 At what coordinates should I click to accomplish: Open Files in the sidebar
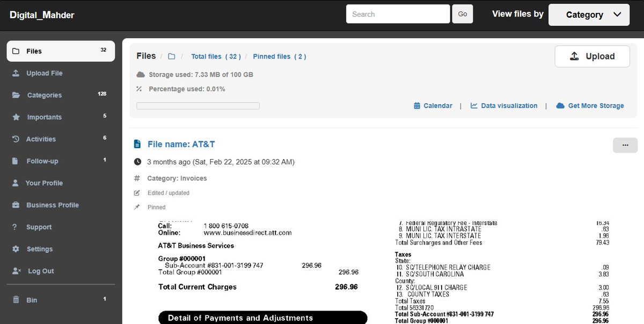pyautogui.click(x=61, y=51)
